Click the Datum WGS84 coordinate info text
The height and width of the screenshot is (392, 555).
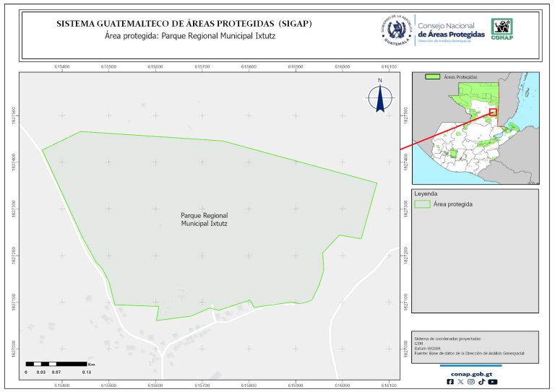(426, 347)
